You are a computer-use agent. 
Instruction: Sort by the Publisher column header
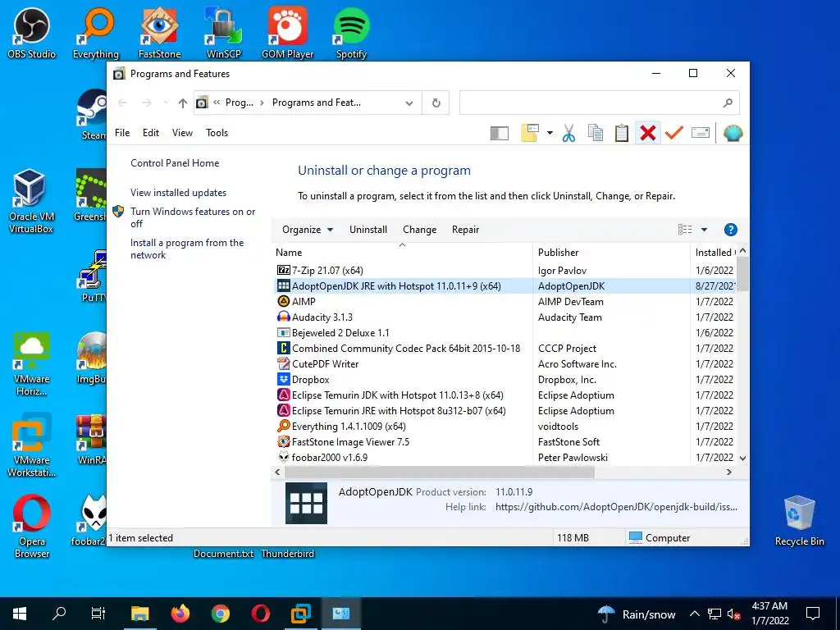[611, 253]
